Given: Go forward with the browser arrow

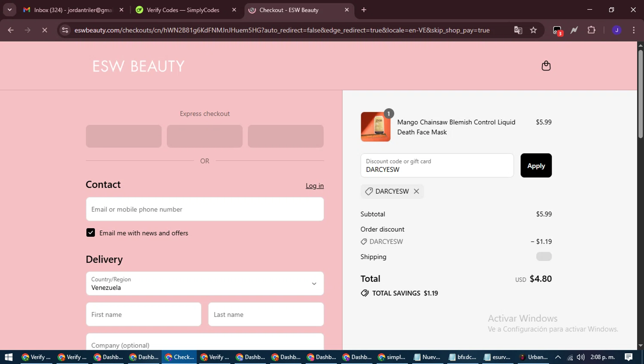Looking at the screenshot, I should 27,30.
